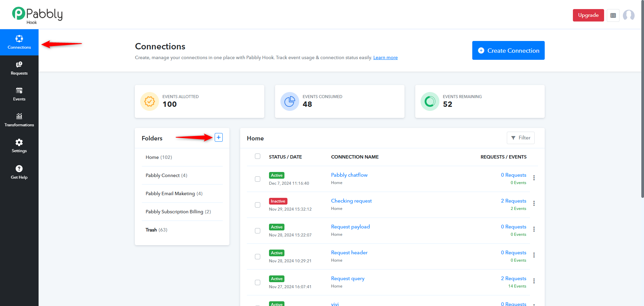Click the 14 Events text

(x=517, y=286)
